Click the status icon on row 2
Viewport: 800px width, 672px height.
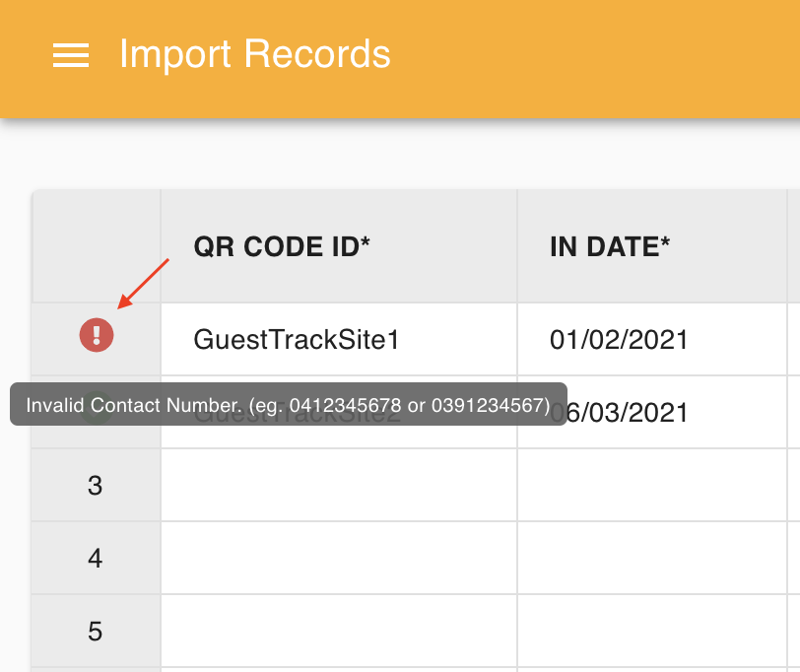95,413
